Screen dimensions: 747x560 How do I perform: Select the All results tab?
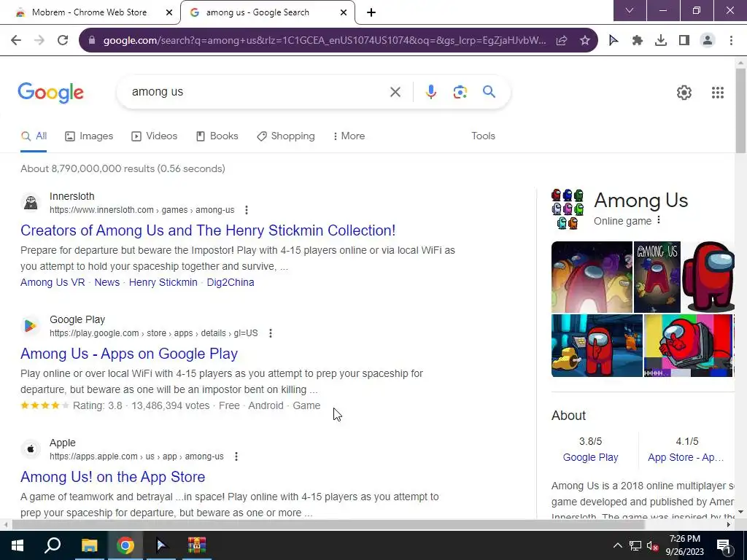pyautogui.click(x=34, y=136)
